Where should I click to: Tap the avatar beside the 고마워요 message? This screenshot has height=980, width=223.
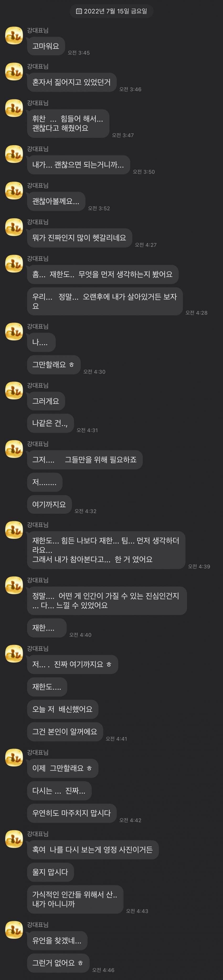[x=14, y=35]
